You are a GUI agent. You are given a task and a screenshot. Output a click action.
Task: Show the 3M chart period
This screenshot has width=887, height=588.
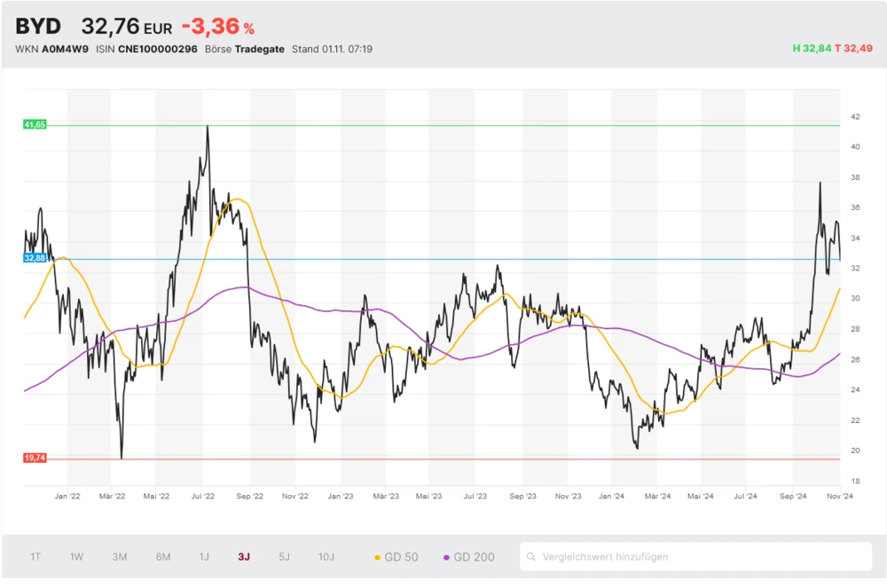click(120, 557)
